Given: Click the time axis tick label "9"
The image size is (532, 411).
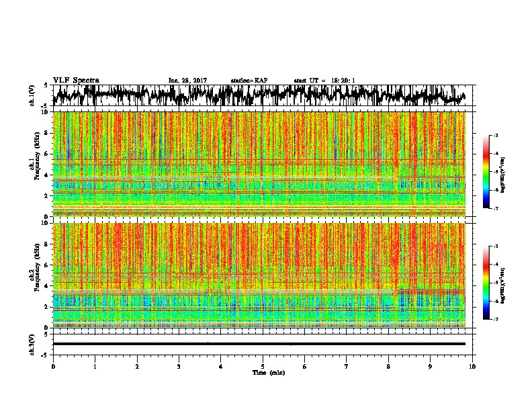Looking at the screenshot, I should 430,367.
